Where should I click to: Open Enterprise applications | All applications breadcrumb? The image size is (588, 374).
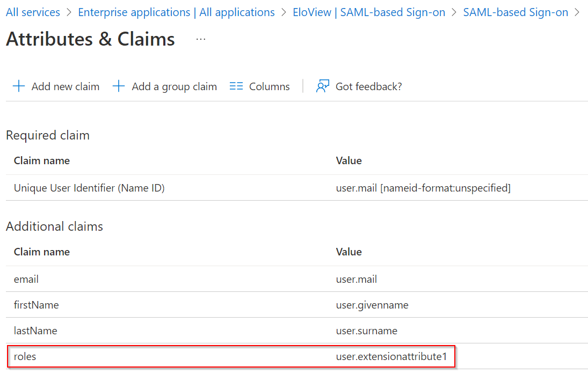(176, 12)
